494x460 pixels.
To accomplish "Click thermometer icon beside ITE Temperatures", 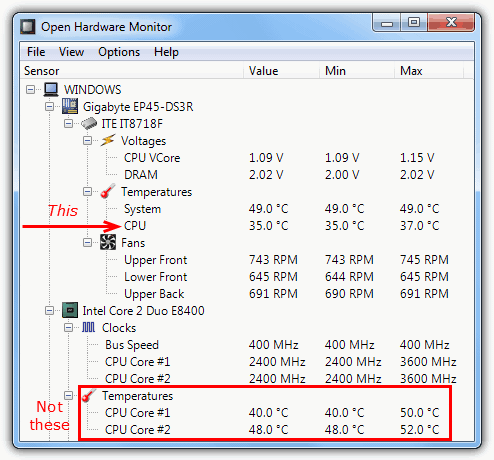I will pos(108,191).
